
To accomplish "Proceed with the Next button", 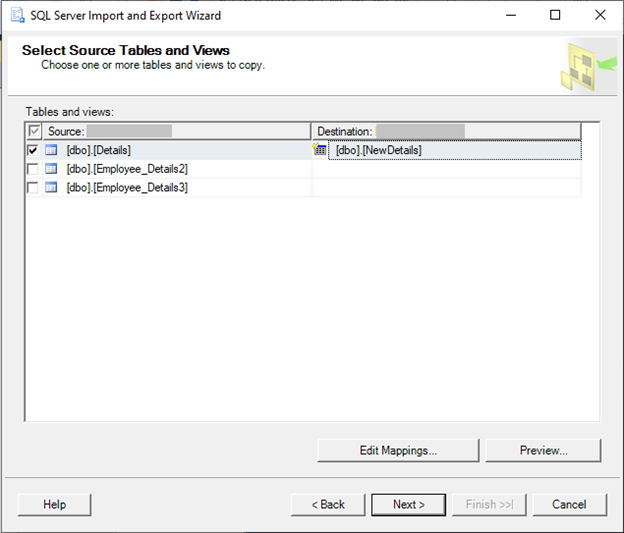I will point(408,504).
